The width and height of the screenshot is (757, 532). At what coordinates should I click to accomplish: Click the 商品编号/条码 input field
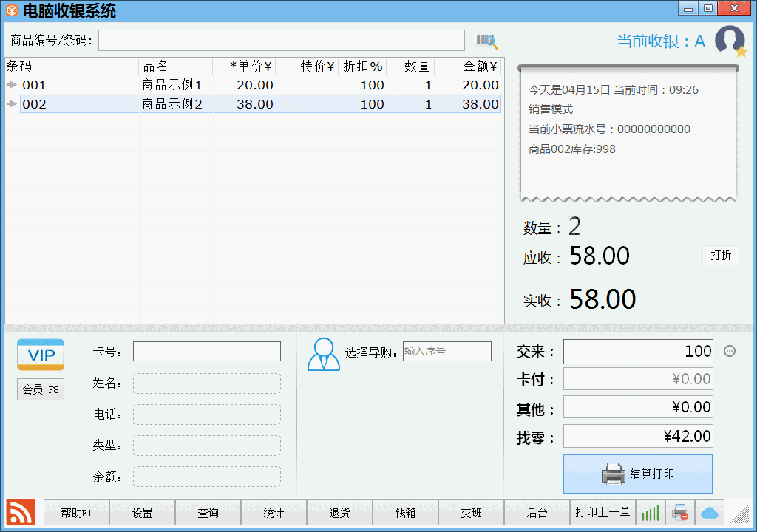[281, 41]
